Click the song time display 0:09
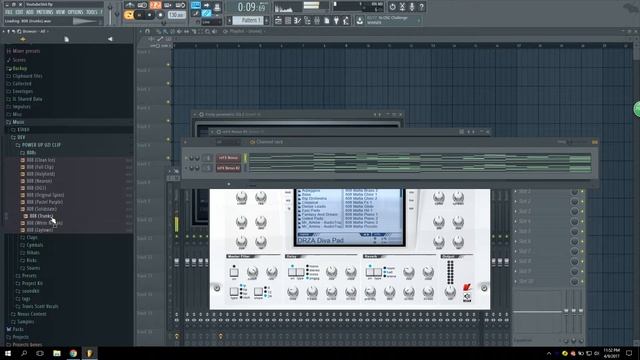The width and height of the screenshot is (640, 360). tap(251, 7)
